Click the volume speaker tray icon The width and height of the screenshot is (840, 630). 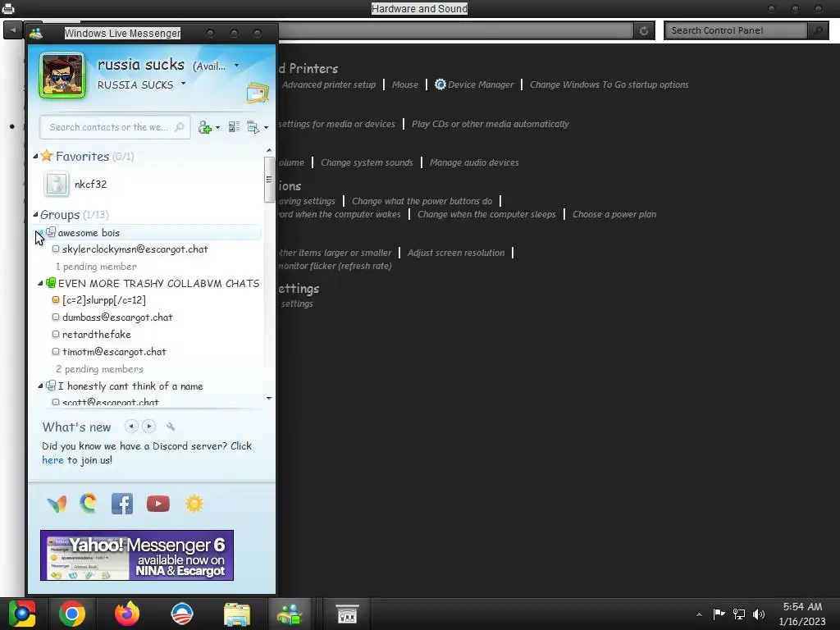759,614
